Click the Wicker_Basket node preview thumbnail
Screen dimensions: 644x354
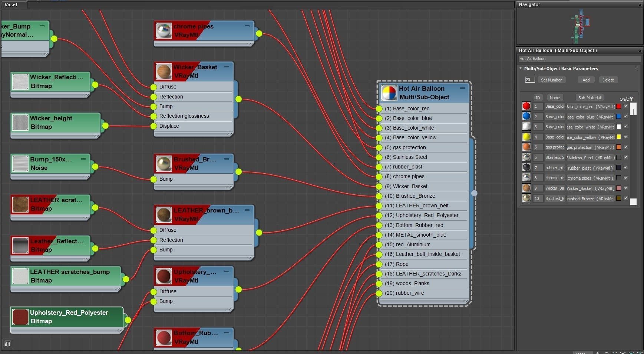click(x=164, y=71)
